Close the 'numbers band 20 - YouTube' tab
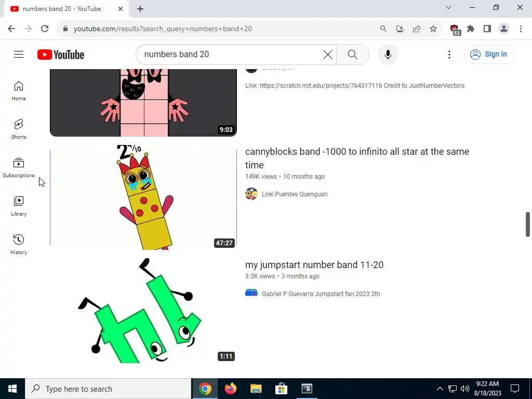Screen dimensions: 532x399 pyautogui.click(x=121, y=9)
